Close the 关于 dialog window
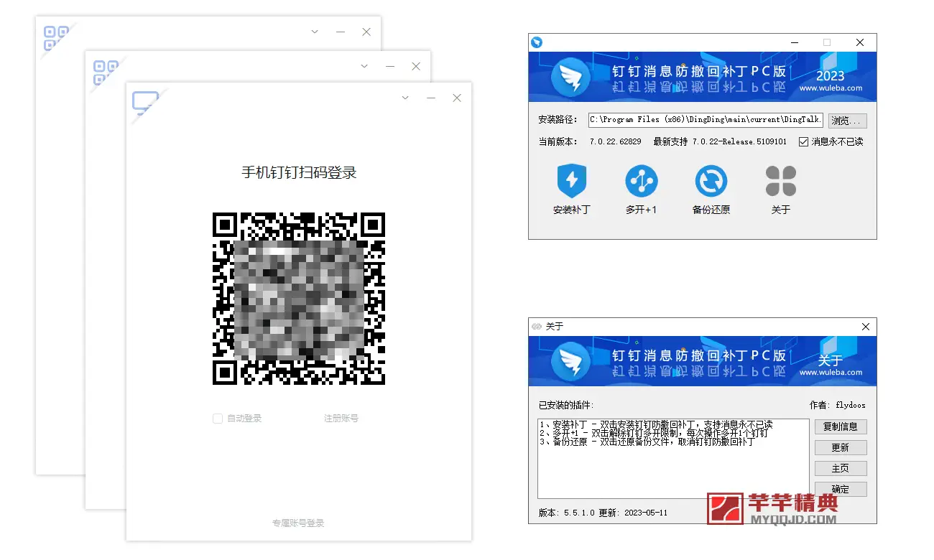The height and width of the screenshot is (560, 934). (865, 327)
